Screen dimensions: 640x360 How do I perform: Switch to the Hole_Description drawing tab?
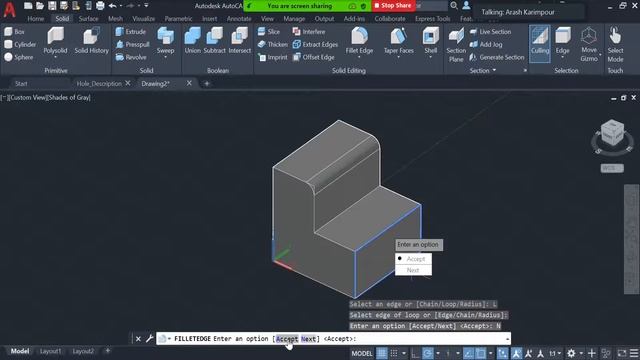click(x=99, y=83)
